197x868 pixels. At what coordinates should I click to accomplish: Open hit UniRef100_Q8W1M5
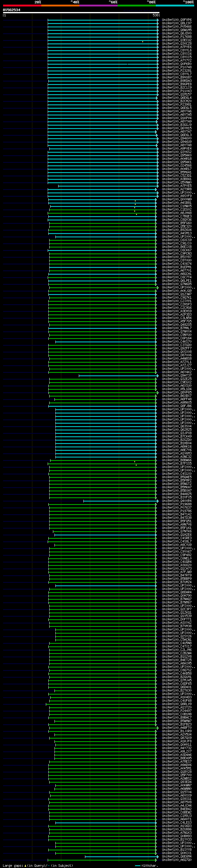coord(176,30)
